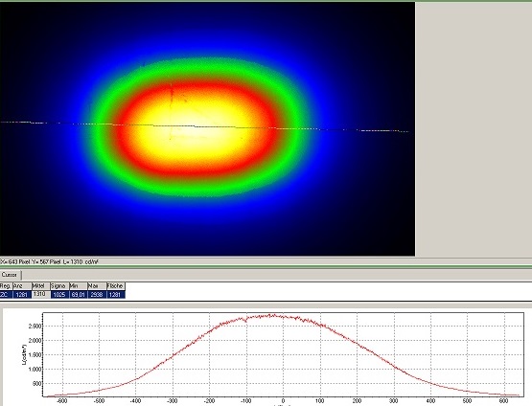Select the Min cell showing 69,01
Screen dimensions: 532x406
(x=78, y=295)
